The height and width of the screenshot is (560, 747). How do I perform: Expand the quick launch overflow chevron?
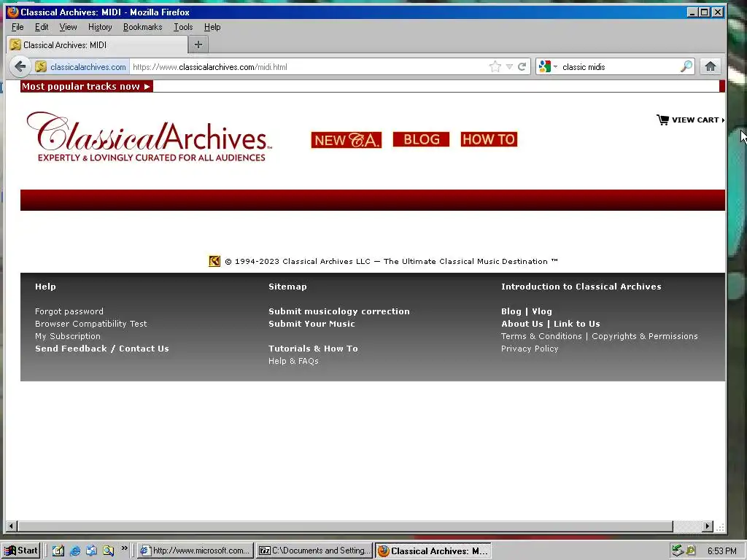(x=124, y=548)
